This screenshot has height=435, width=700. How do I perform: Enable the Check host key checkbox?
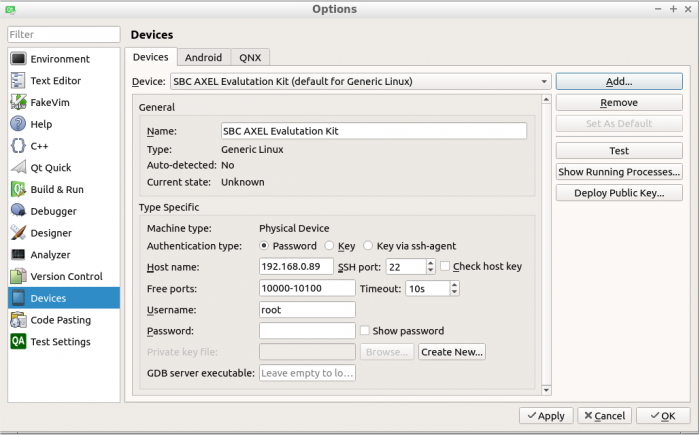pyautogui.click(x=445, y=267)
